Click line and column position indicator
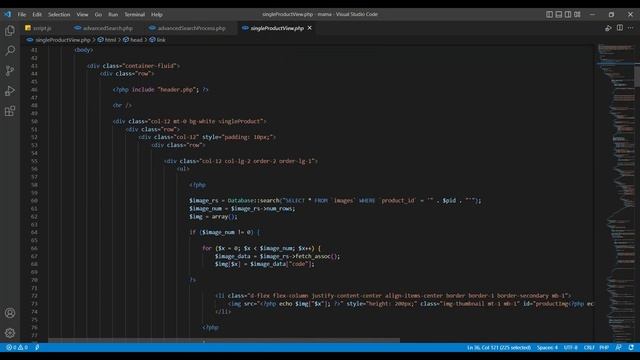This screenshot has width=640, height=360. [499, 347]
